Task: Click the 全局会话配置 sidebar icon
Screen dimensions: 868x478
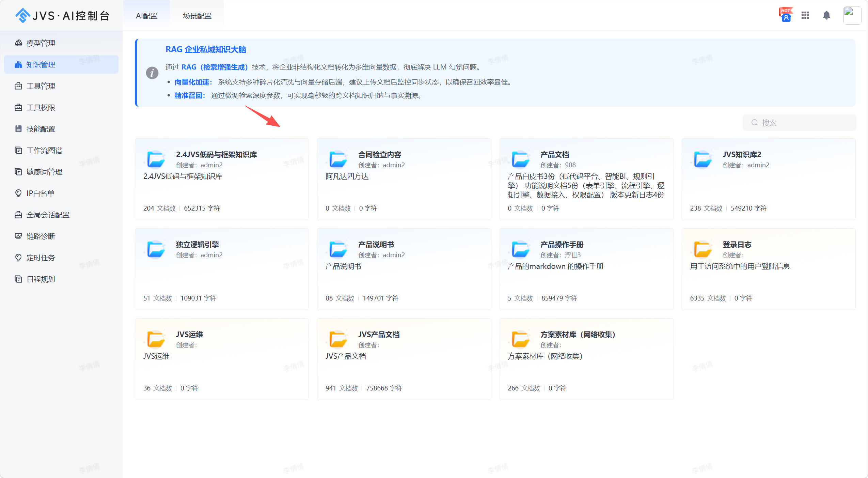Action: [x=18, y=215]
